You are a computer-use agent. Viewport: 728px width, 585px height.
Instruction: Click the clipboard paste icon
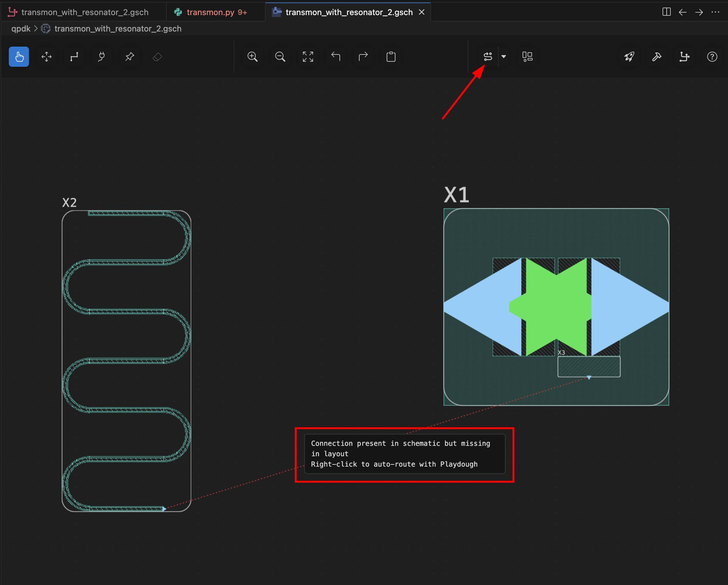[x=391, y=57]
